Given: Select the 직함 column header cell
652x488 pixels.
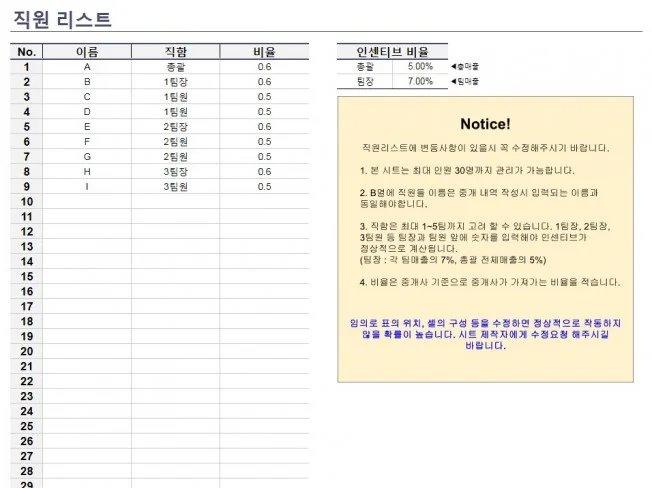Looking at the screenshot, I should (175, 52).
